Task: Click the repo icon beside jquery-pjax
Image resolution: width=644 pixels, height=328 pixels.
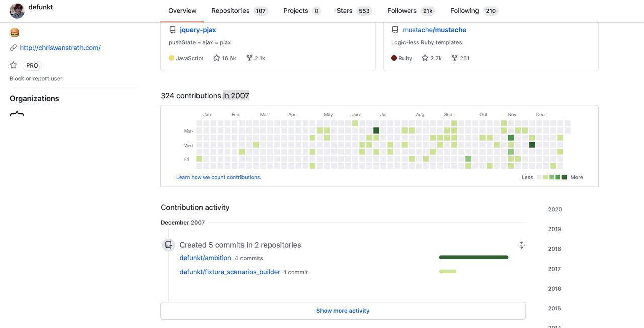Action: pyautogui.click(x=173, y=30)
